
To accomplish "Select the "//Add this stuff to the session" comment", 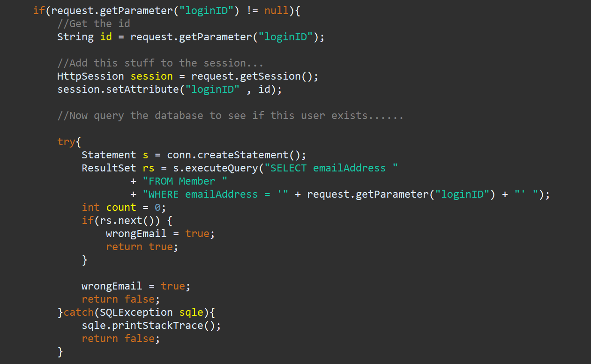I will [x=160, y=63].
